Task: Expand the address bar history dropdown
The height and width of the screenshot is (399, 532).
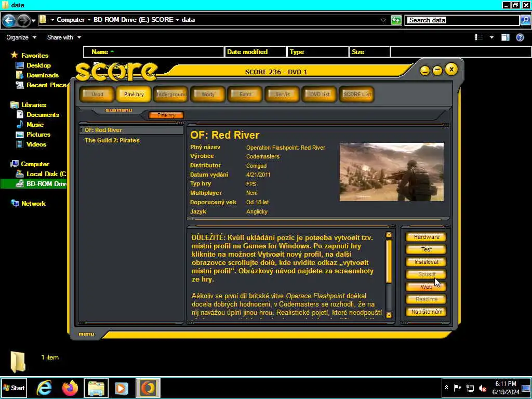Action: 383,20
